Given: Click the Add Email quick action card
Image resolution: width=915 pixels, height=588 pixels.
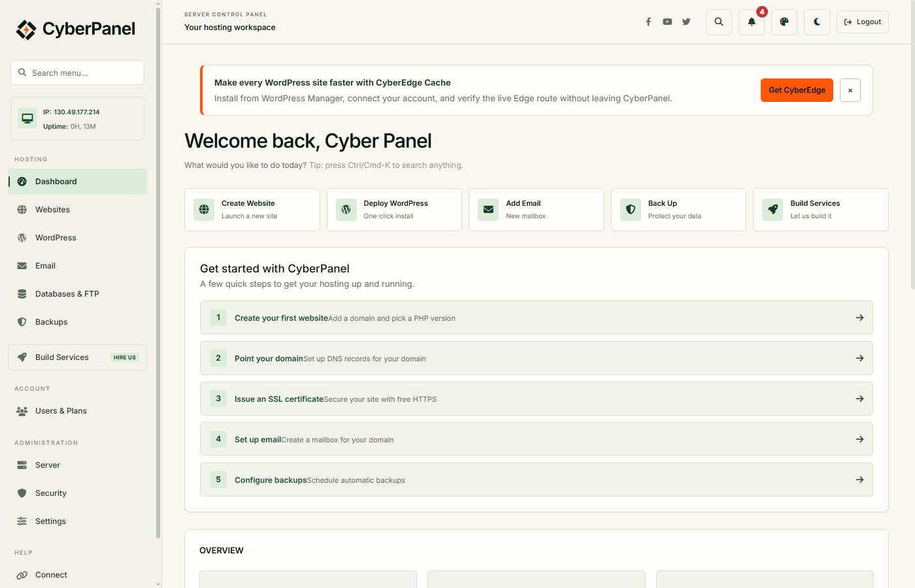Looking at the screenshot, I should pos(537,210).
